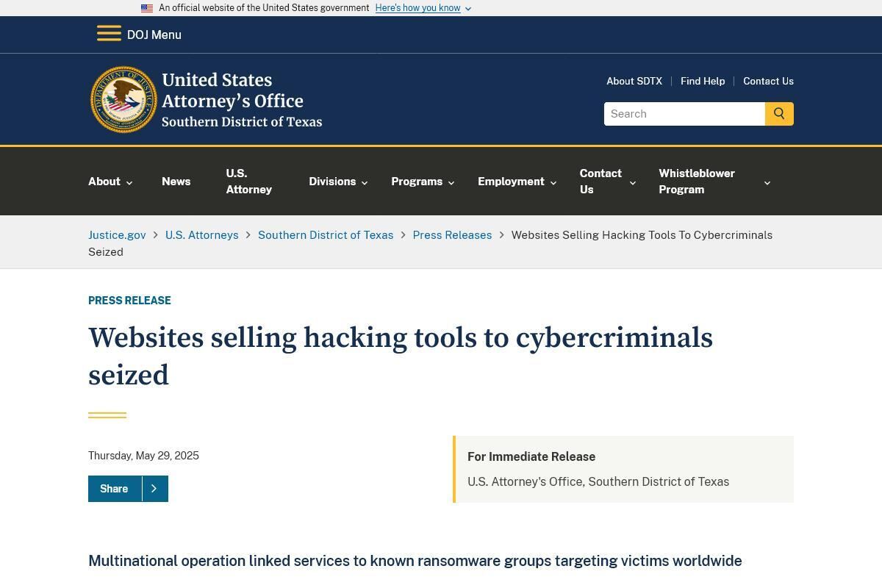The image size is (882, 588).
Task: Open the Employment navigation item
Action: [x=511, y=182]
